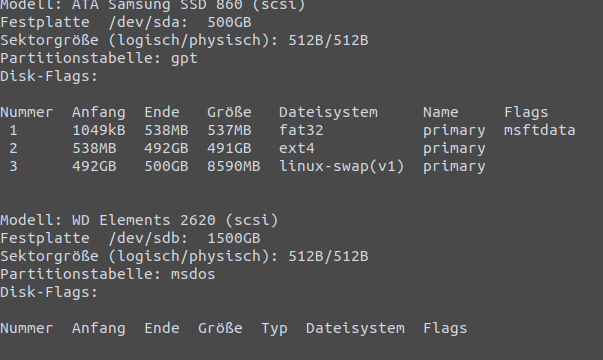The image size is (603, 360).
Task: Click the Dateisystem header in first table
Action: coord(328,112)
